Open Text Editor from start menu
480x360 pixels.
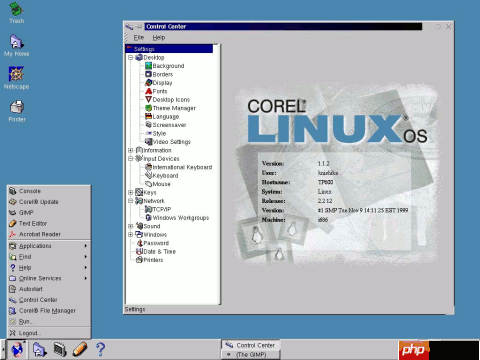click(x=49, y=223)
